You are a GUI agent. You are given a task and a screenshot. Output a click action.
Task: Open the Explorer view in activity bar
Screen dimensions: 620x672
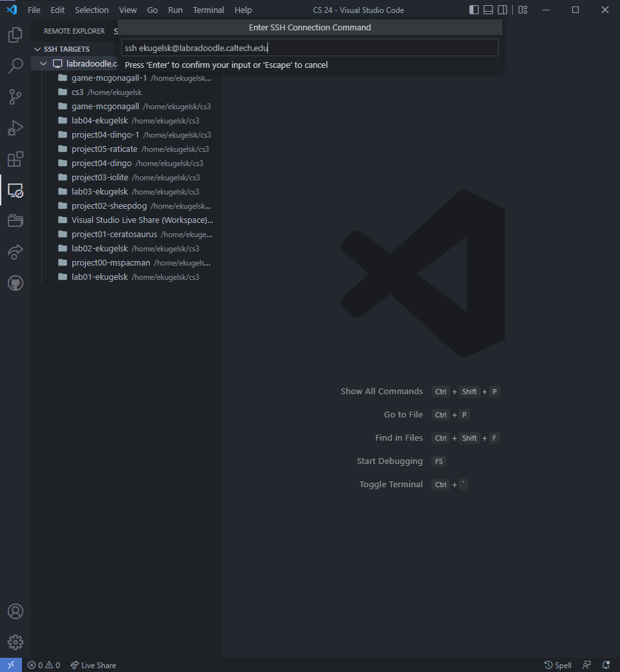tap(15, 35)
